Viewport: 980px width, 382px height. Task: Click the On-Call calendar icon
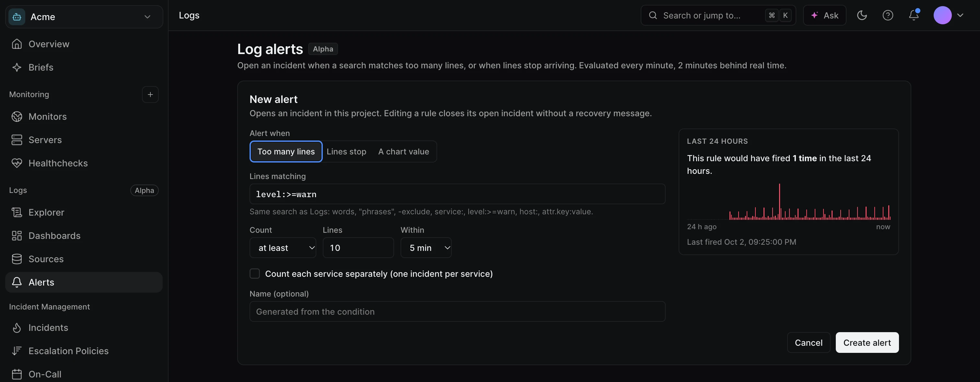click(x=17, y=374)
